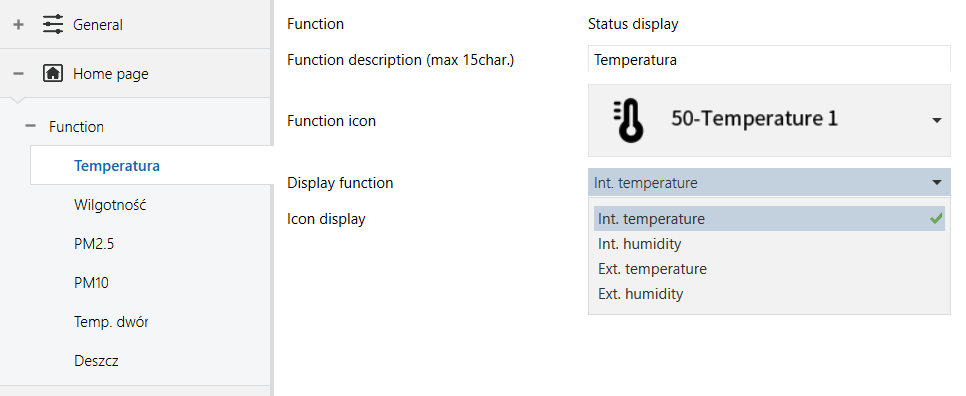Close the Display function dropdown arrow
This screenshot has height=396, width=966.
pos(936,182)
